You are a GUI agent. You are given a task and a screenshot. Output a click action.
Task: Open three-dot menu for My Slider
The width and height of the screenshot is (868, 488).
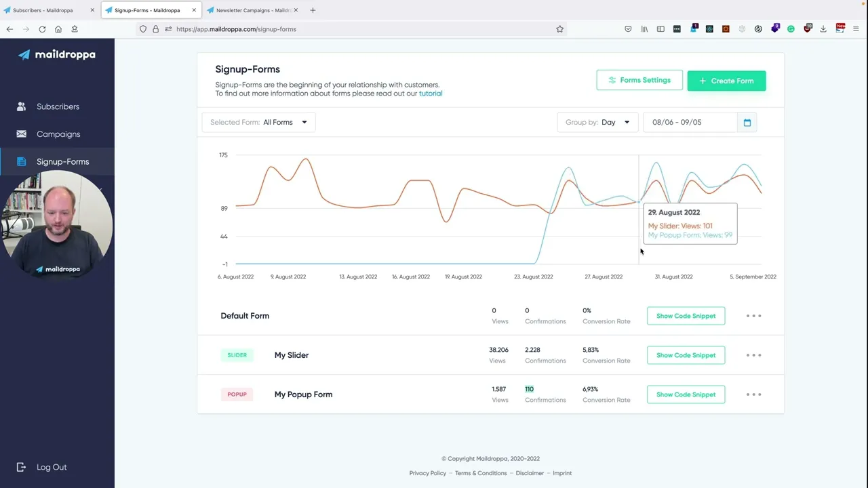click(x=753, y=355)
